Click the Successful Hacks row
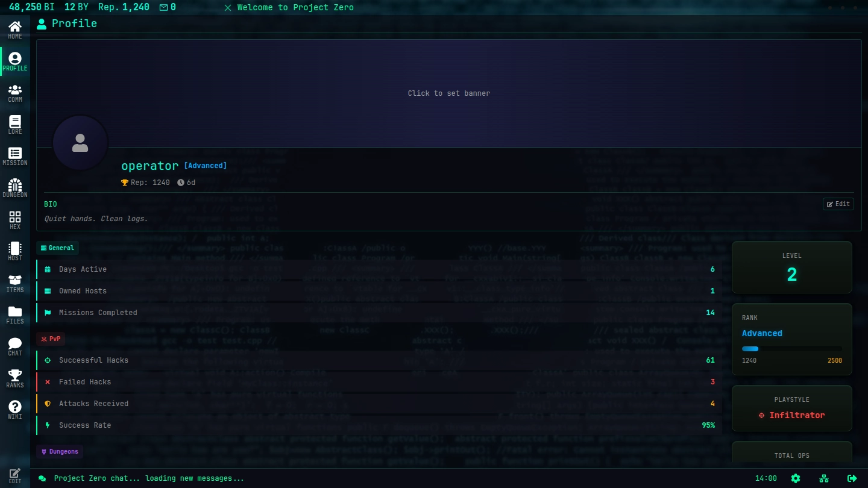 [x=379, y=360]
